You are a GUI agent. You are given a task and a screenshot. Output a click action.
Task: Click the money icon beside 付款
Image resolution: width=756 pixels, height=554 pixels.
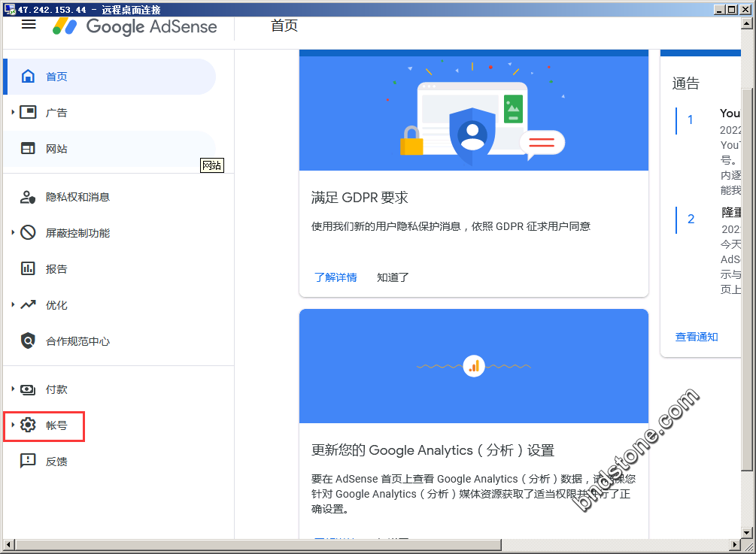28,389
